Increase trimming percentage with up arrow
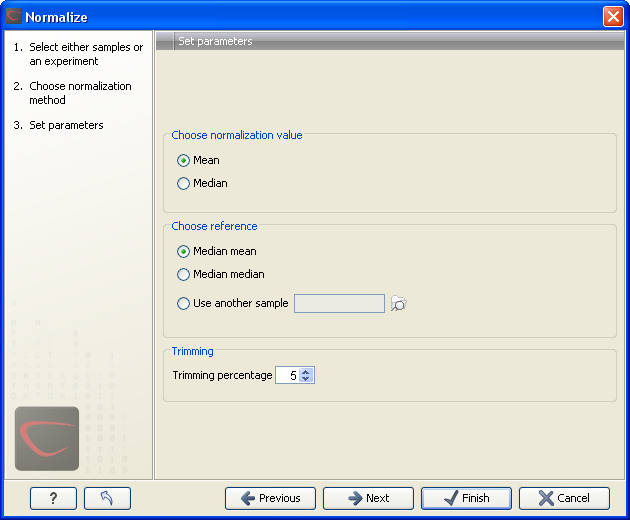The image size is (630, 520). pyautogui.click(x=306, y=372)
